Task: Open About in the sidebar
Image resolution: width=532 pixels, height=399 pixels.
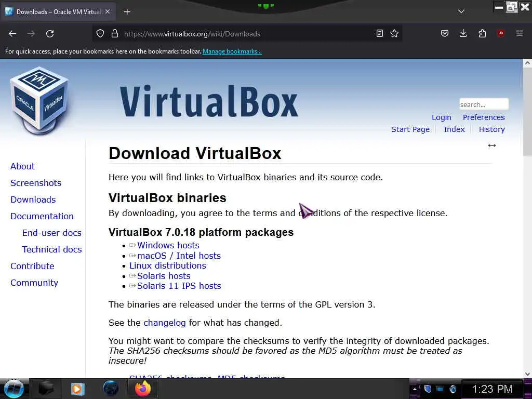Action: coord(22,166)
